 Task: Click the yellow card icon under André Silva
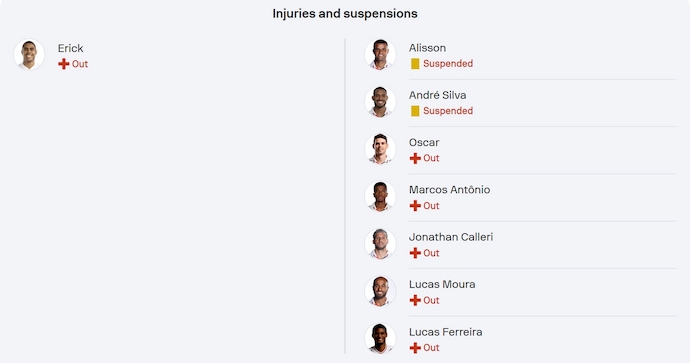click(x=415, y=111)
